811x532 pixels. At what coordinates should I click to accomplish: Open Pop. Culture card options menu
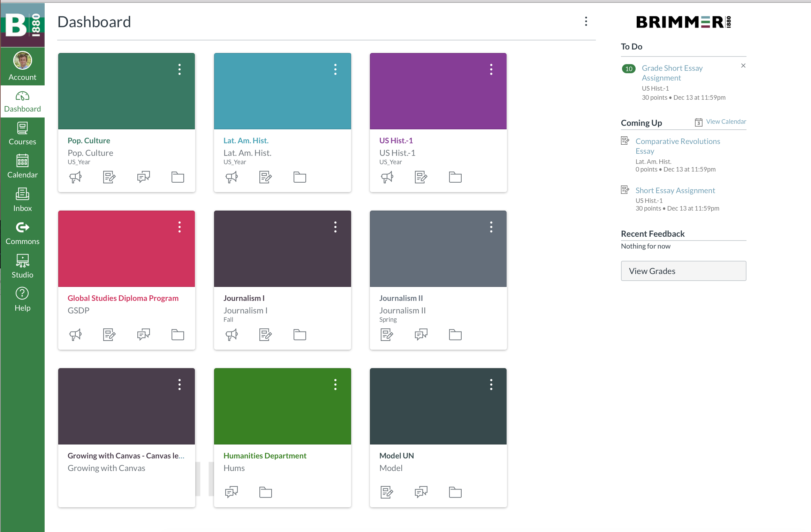point(180,69)
